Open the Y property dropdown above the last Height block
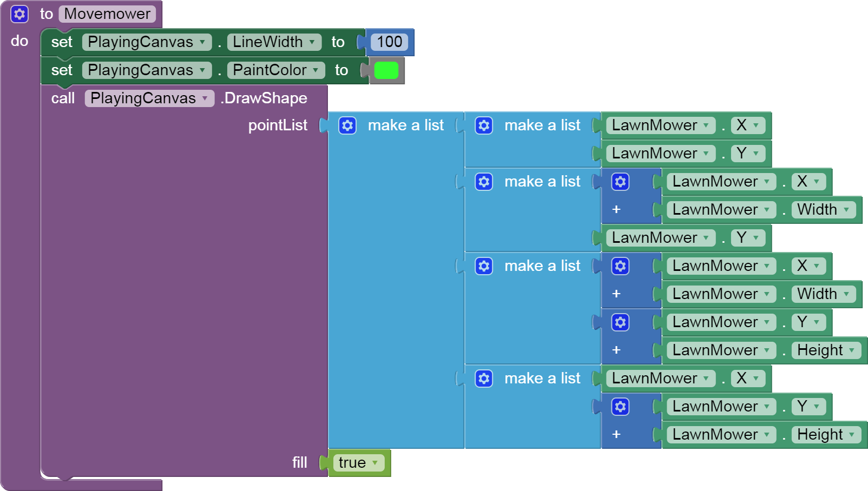Image resolution: width=868 pixels, height=491 pixels. [809, 407]
